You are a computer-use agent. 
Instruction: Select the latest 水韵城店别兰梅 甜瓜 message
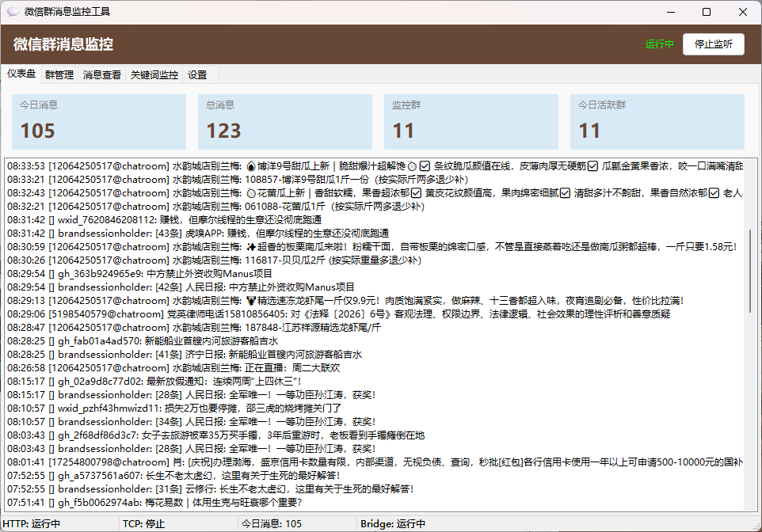click(238, 165)
